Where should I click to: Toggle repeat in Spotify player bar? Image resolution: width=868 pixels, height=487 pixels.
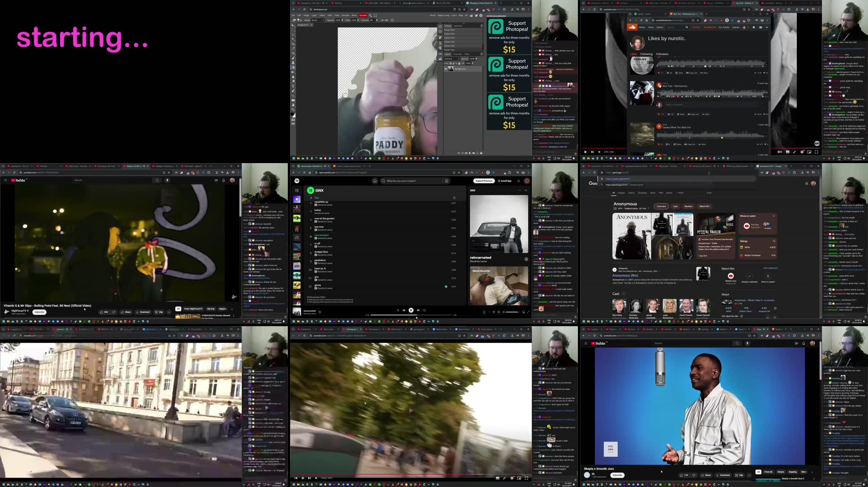(x=424, y=310)
